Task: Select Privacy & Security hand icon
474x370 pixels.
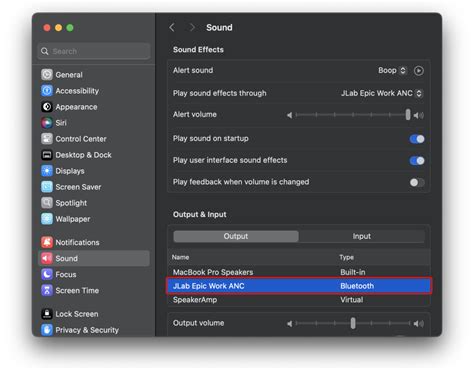Action: pyautogui.click(x=47, y=330)
